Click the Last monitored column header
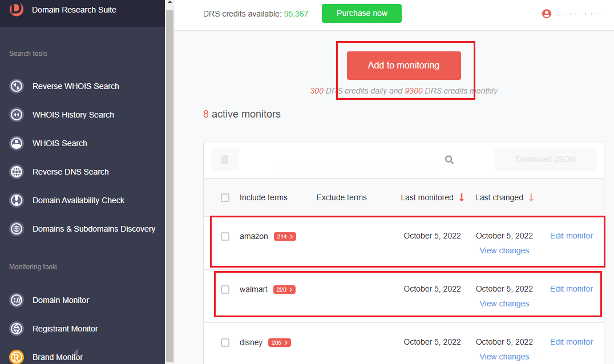The height and width of the screenshot is (364, 614). 427,197
